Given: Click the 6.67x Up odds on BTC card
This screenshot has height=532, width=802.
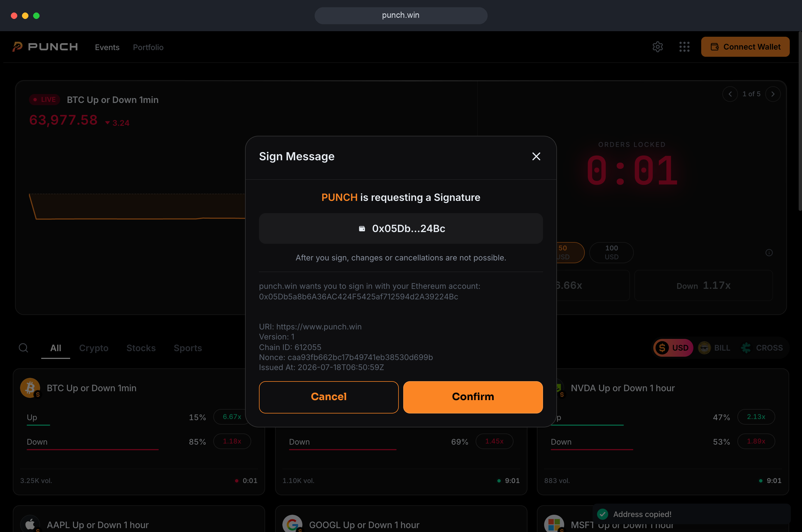Looking at the screenshot, I should click(232, 417).
